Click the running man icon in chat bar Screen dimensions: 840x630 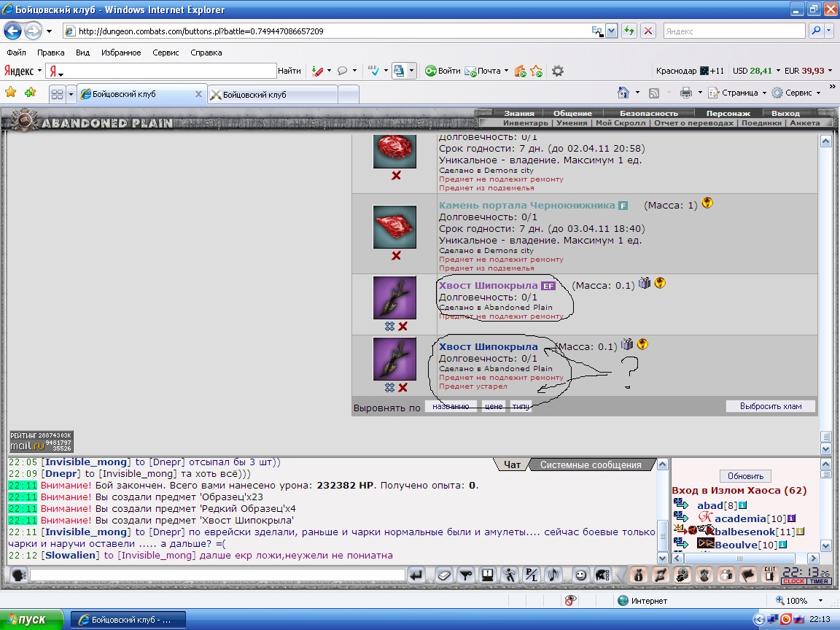tap(509, 575)
